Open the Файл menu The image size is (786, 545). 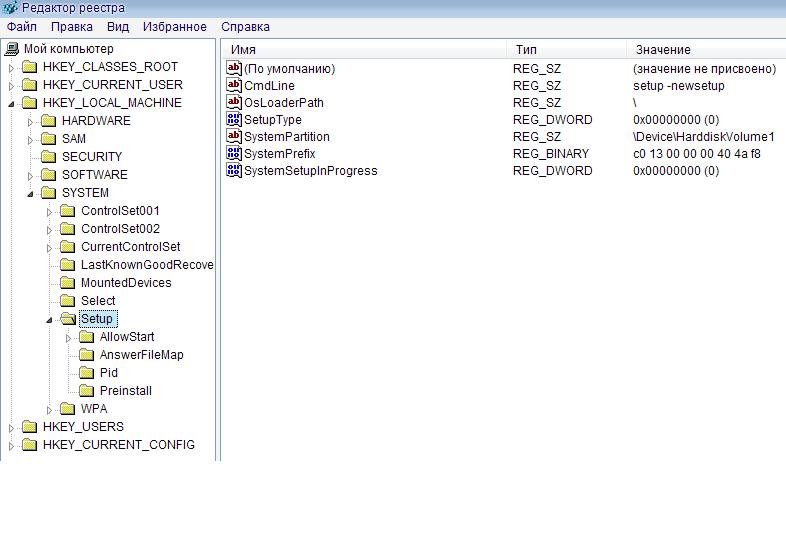(x=21, y=27)
